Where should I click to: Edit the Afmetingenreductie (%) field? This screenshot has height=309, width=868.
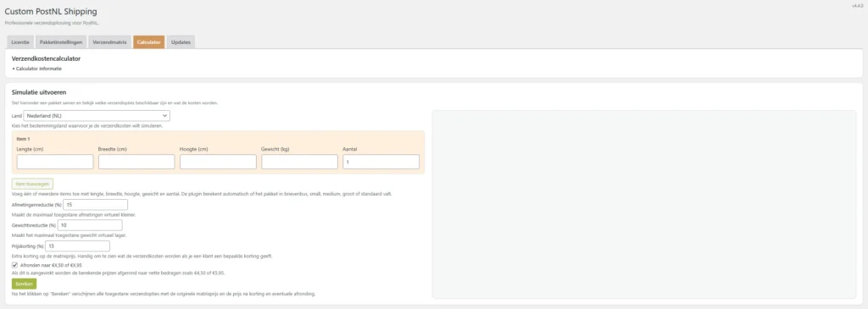[95, 205]
